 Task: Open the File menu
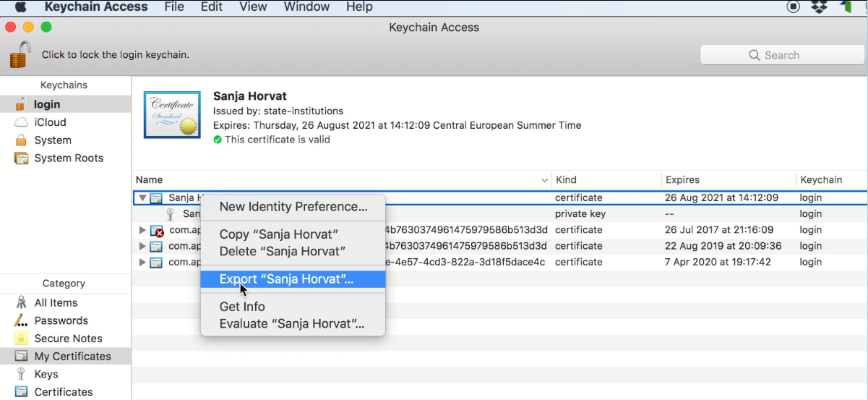[x=174, y=7]
